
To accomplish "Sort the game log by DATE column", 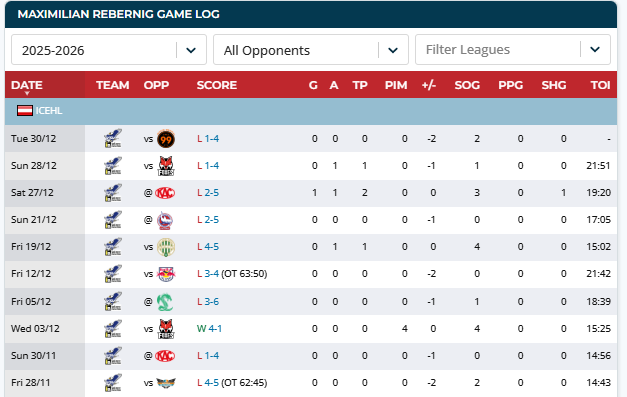I will (27, 85).
